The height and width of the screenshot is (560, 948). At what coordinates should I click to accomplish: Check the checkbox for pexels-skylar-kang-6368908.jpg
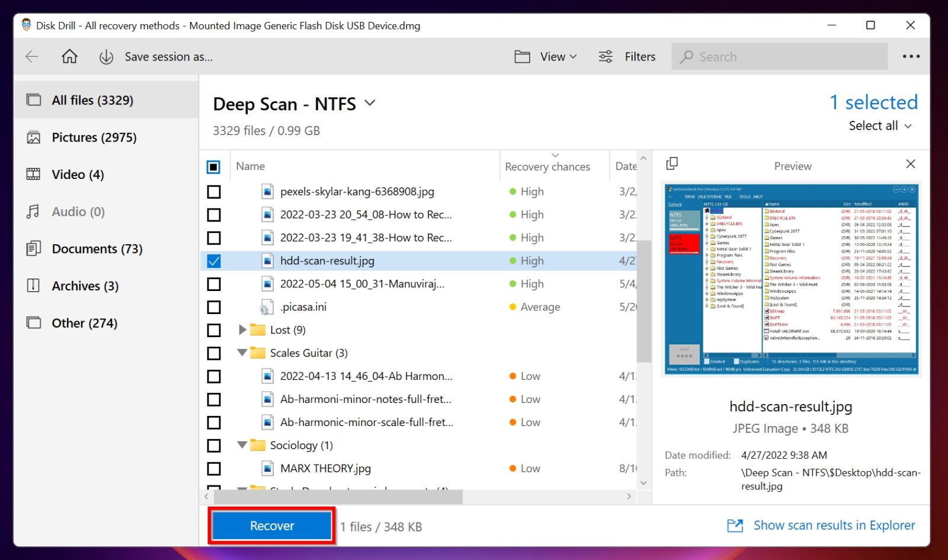[x=214, y=191]
